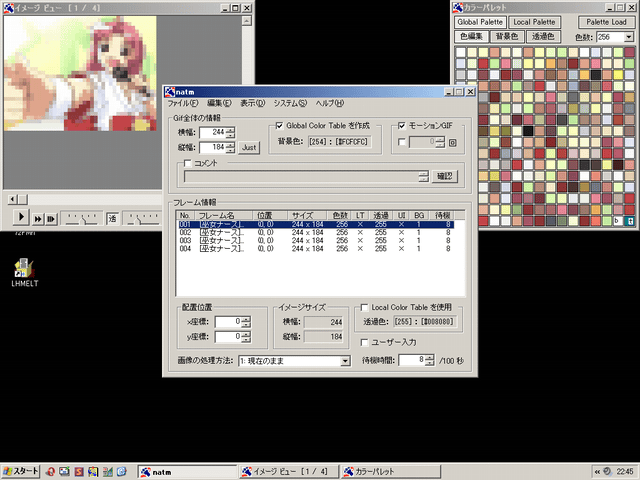Uncheck Global Color Table を作成 checkbox
The image size is (640, 480).
[279, 126]
